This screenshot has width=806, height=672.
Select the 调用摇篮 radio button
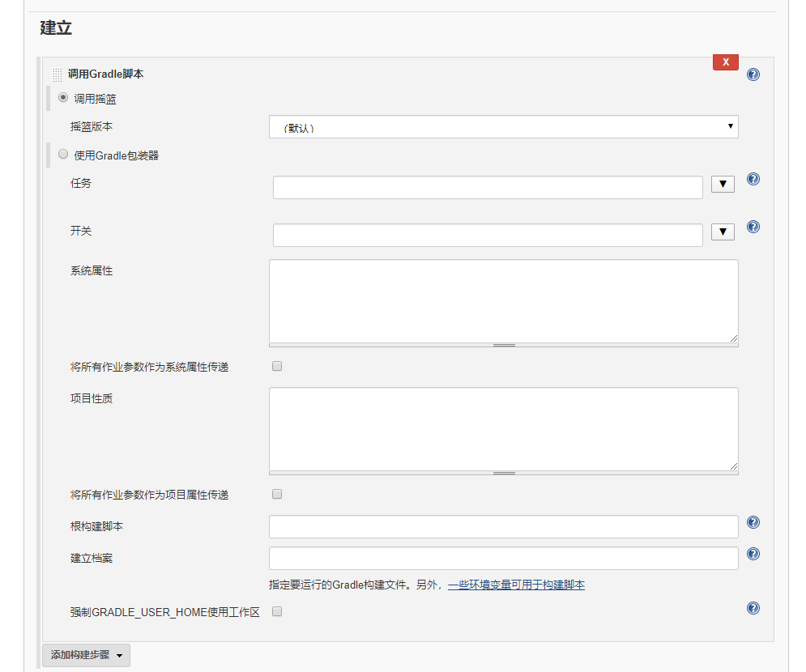[x=63, y=97]
